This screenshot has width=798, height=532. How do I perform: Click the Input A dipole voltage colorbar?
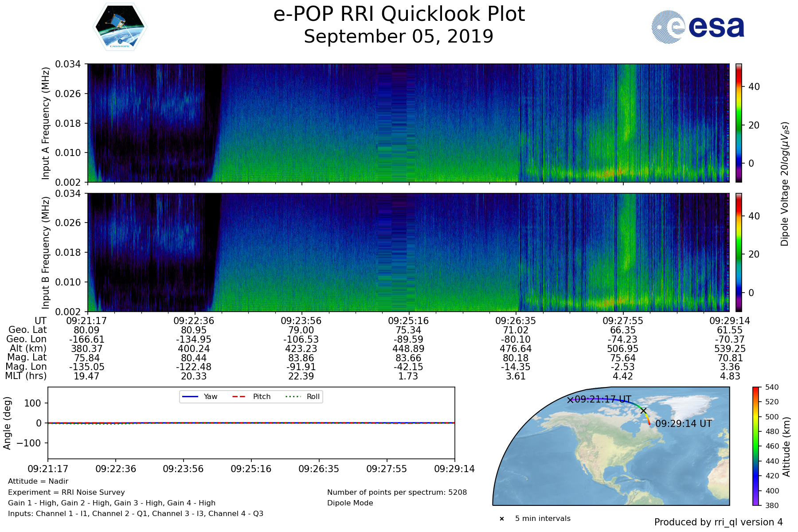coord(739,123)
